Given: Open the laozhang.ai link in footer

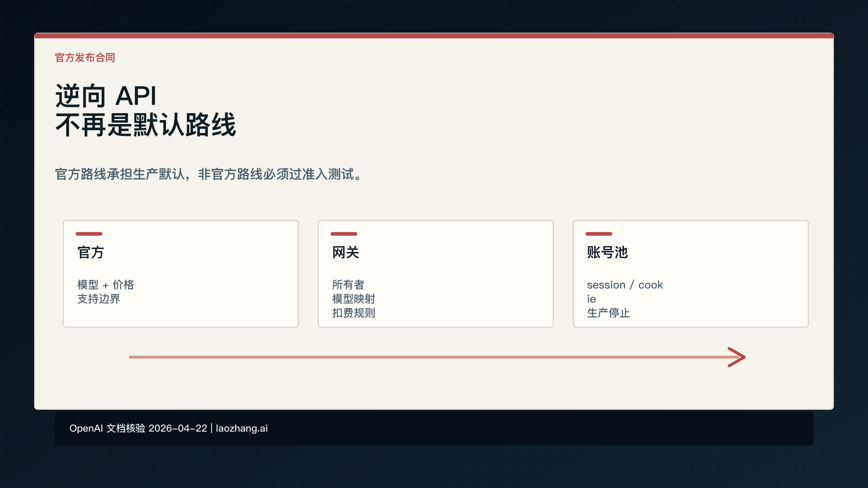Looking at the screenshot, I should tap(241, 428).
